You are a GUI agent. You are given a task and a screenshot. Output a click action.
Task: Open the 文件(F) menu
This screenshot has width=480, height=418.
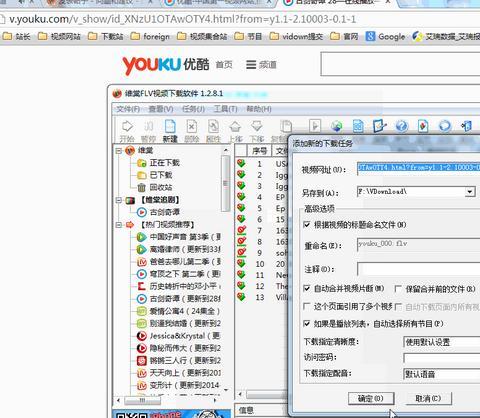pyautogui.click(x=128, y=109)
